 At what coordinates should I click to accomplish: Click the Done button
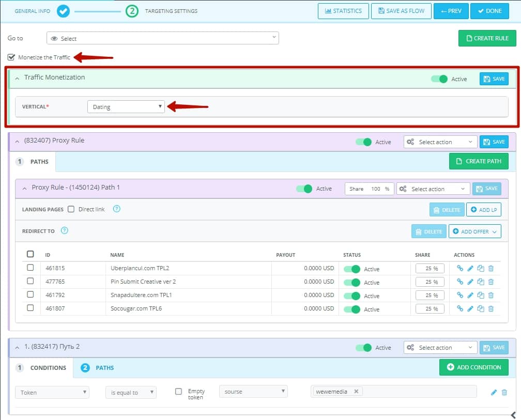click(x=490, y=11)
